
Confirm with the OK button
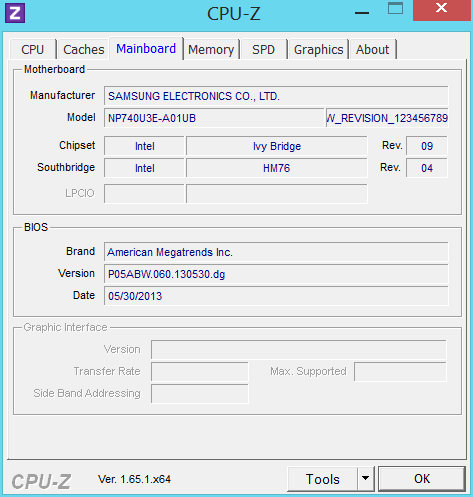coord(422,479)
